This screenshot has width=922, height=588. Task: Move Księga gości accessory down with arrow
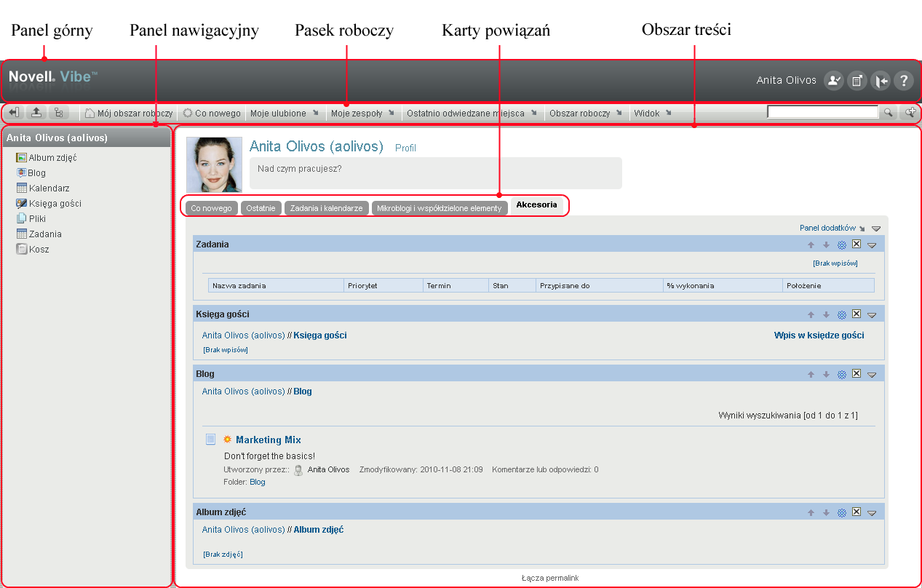(x=826, y=315)
